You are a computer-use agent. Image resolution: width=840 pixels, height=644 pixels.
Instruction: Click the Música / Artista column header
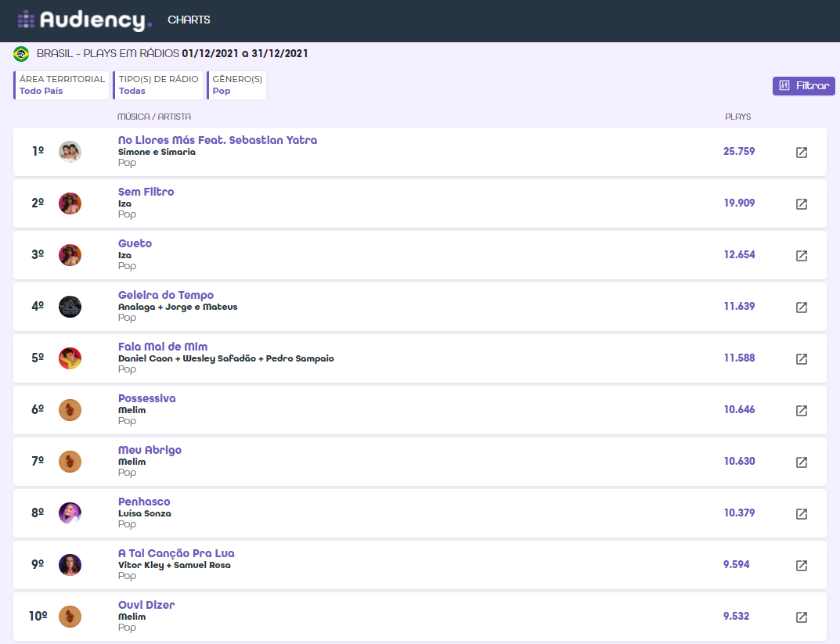coord(154,117)
